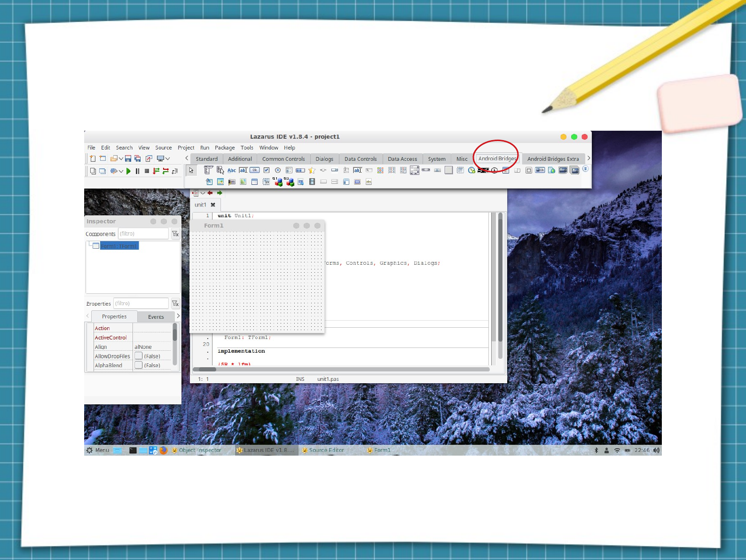Open the Package menu
Screen dimensions: 746x560
point(225,148)
